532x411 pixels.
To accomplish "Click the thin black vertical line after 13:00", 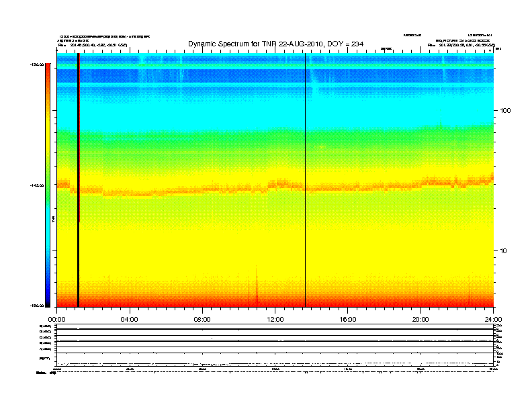I will [x=306, y=180].
